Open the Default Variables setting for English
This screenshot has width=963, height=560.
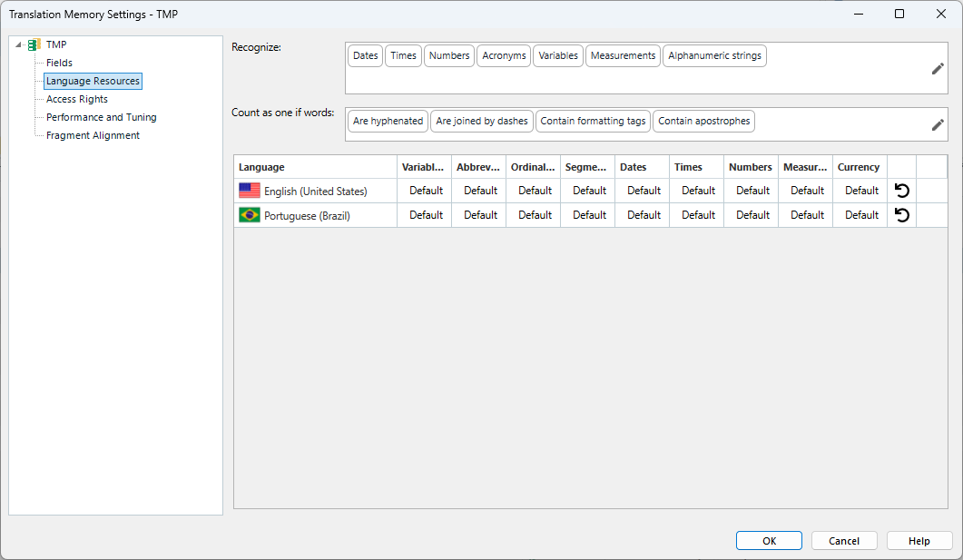click(x=424, y=190)
